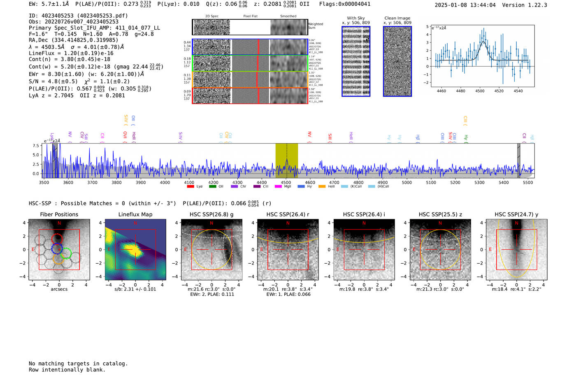Screen dimensions: 576x392
Task: Select the HSC SSP(26.8) g cutout
Action: (211, 250)
